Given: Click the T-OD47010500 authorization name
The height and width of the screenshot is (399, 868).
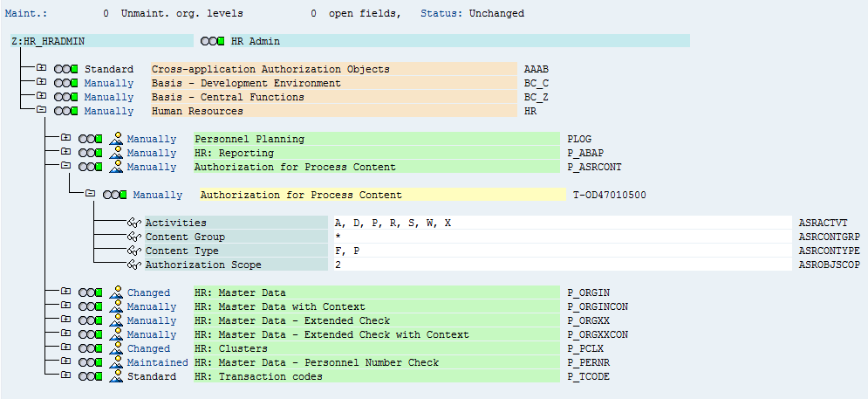Looking at the screenshot, I should [609, 195].
